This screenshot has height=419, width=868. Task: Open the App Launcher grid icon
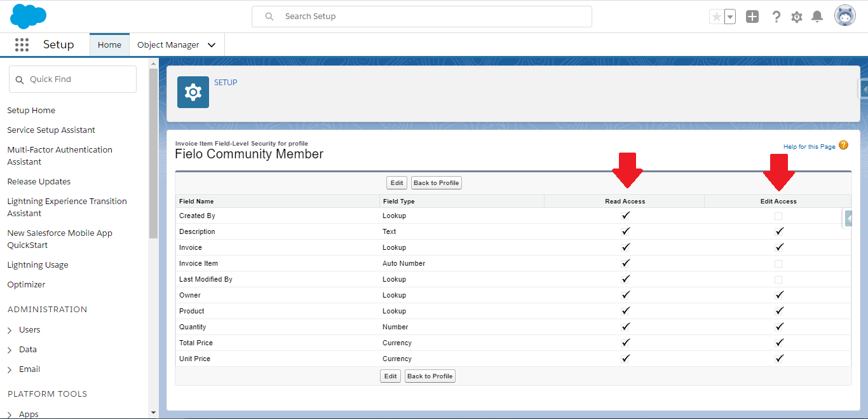point(22,45)
